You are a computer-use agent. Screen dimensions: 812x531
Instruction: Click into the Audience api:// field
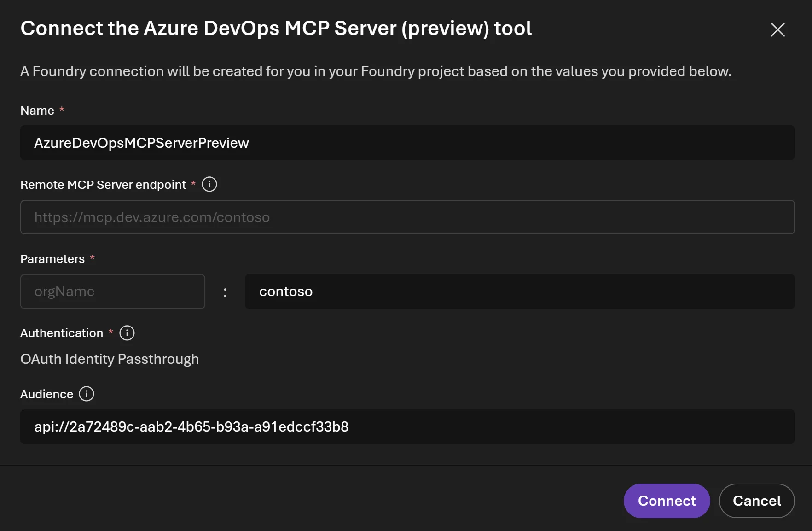coord(407,427)
